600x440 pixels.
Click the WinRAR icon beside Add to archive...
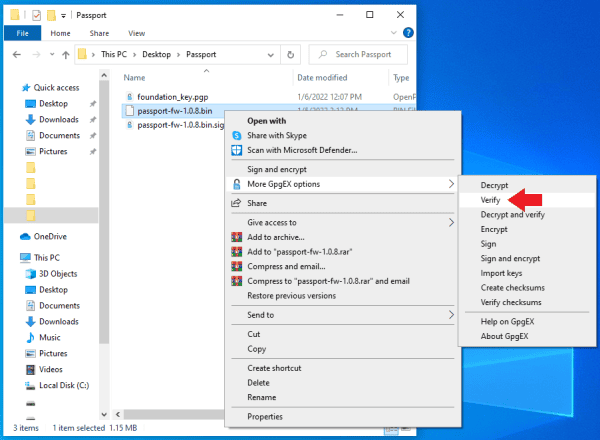coord(236,237)
